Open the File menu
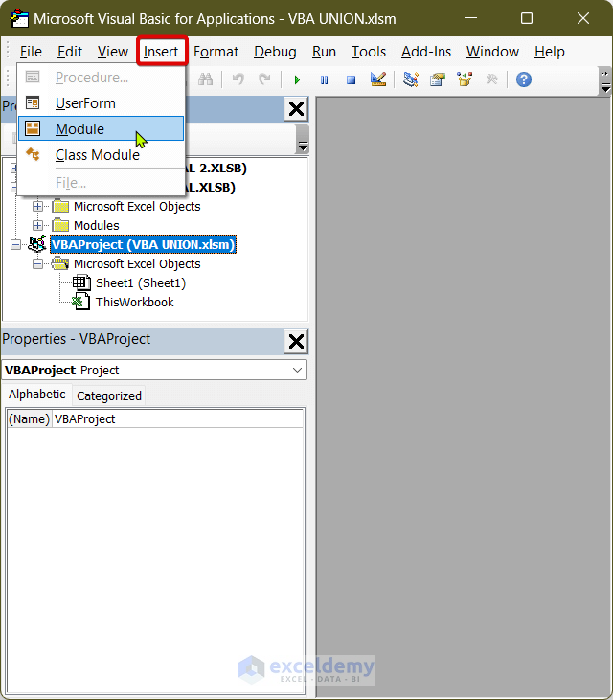Image resolution: width=613 pixels, height=700 pixels. 31,52
